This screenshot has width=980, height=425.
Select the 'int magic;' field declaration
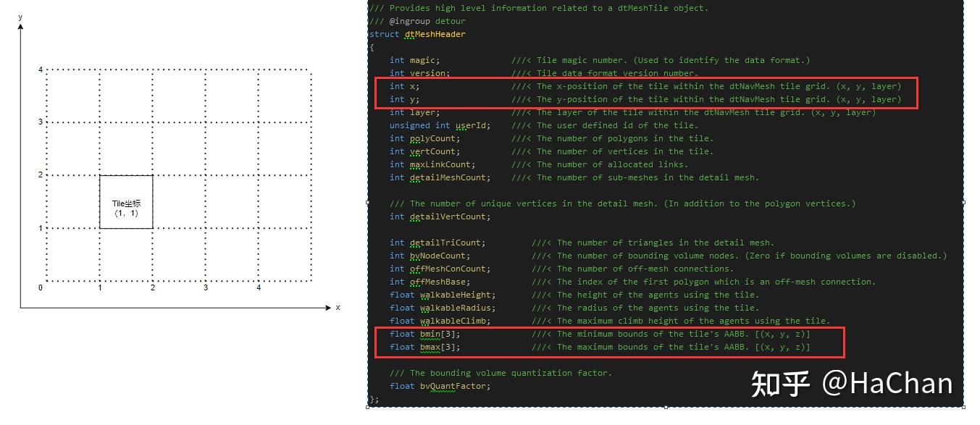click(414, 60)
